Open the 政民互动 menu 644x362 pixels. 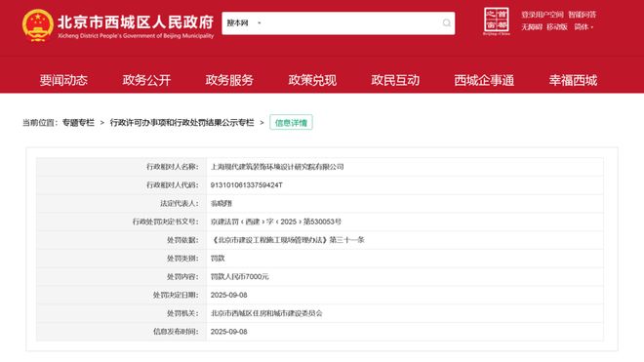(x=395, y=80)
